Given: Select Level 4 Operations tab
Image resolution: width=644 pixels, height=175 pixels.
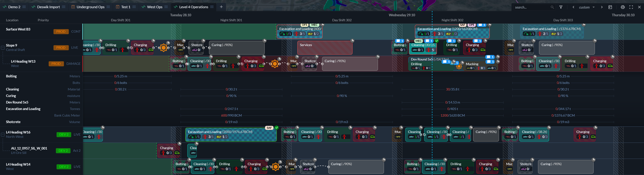Looking at the screenshot, I should 194,7.
